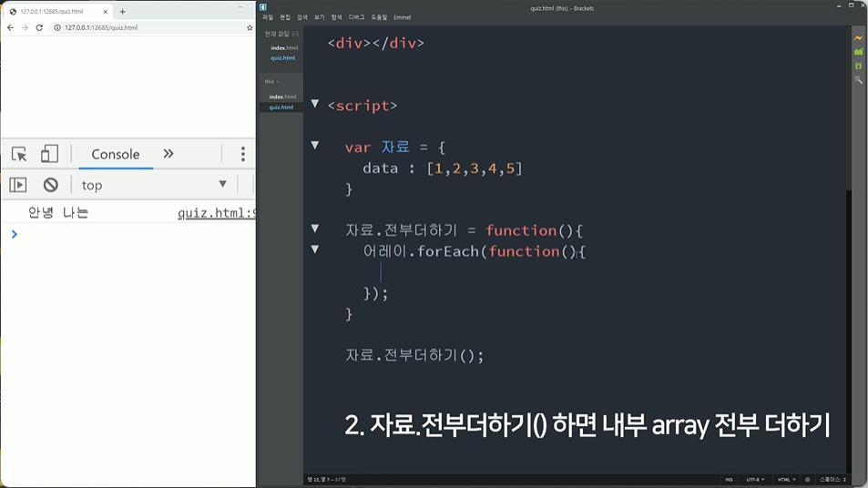The image size is (868, 488).
Task: Open the 보기 menu in Brackets
Action: 320,17
